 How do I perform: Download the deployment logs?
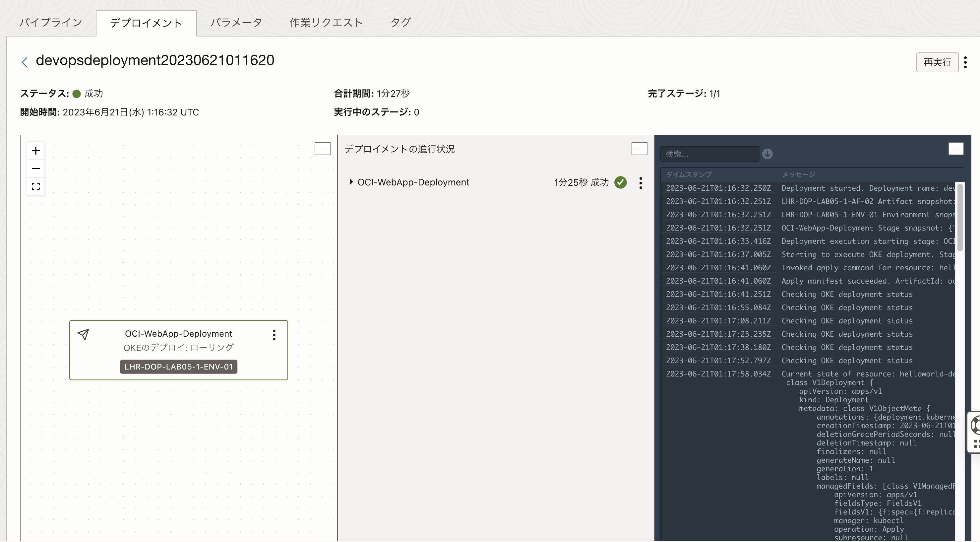click(x=767, y=154)
